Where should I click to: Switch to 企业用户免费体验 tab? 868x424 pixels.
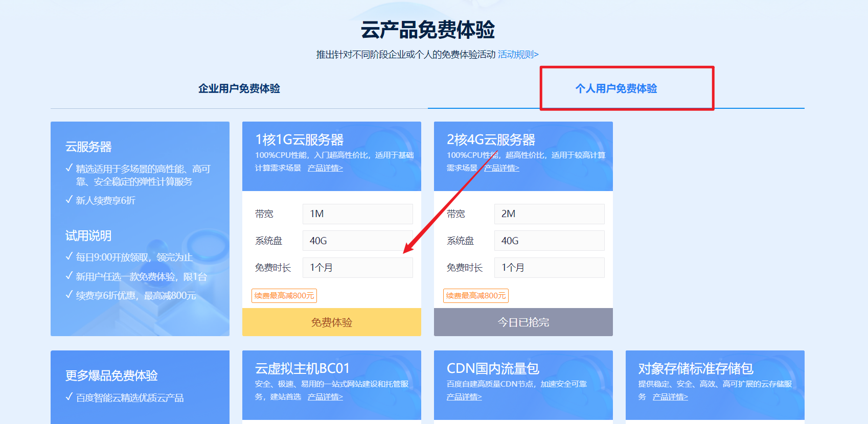[239, 88]
